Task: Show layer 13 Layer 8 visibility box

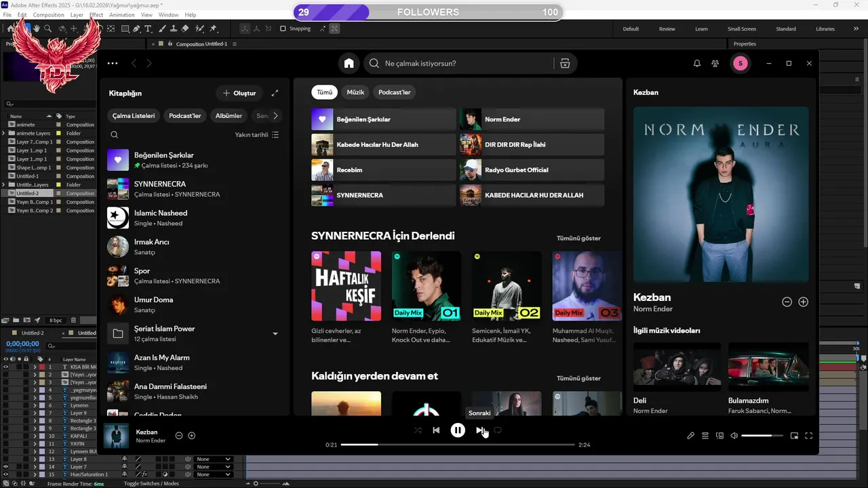Action: click(5, 459)
